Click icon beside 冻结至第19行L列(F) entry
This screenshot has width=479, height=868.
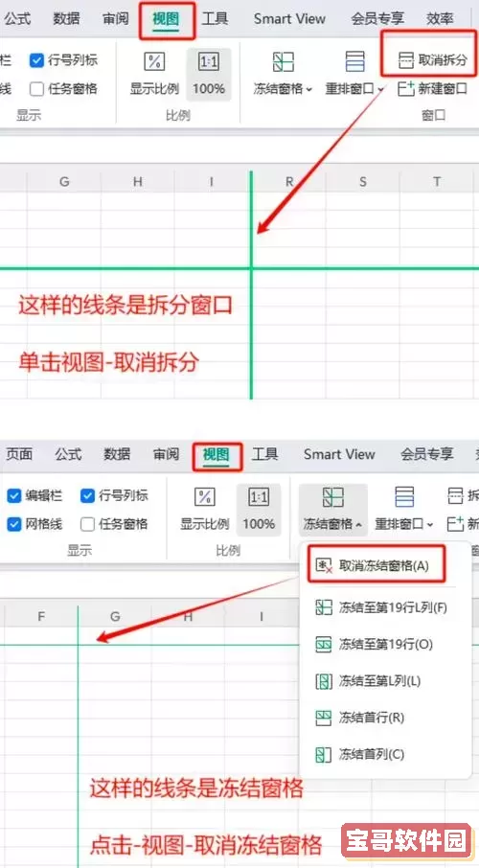(x=324, y=607)
